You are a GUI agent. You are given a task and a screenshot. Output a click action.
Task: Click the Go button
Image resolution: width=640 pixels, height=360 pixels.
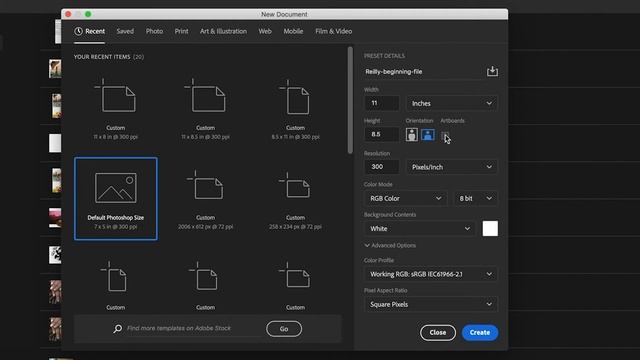click(284, 329)
